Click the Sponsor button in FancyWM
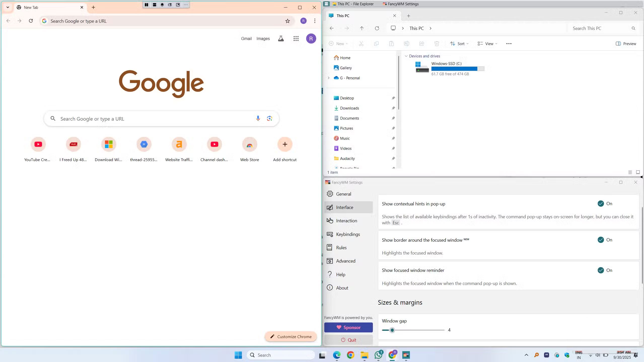This screenshot has height=362, width=644. click(x=348, y=327)
